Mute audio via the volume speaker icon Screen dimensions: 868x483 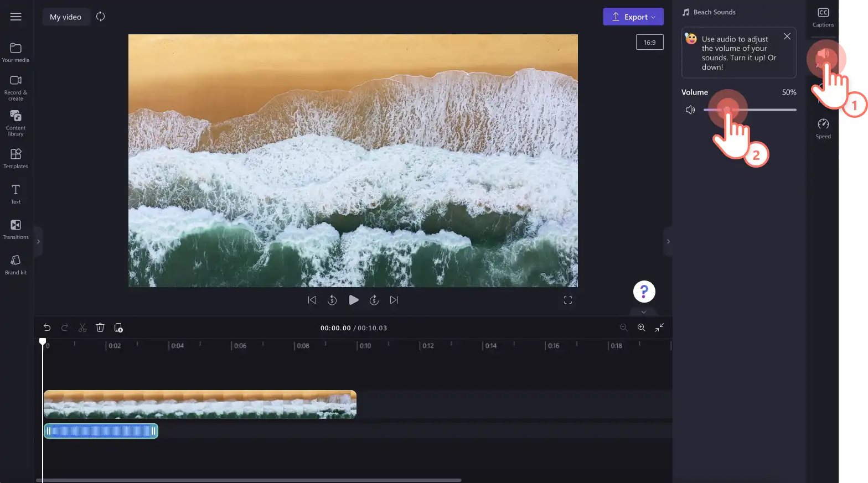click(x=690, y=110)
